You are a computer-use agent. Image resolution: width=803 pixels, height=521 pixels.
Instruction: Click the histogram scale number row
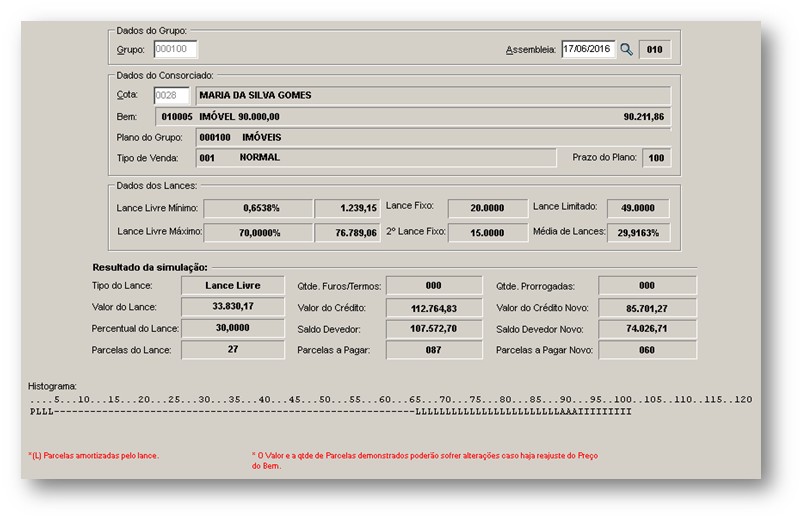391,400
